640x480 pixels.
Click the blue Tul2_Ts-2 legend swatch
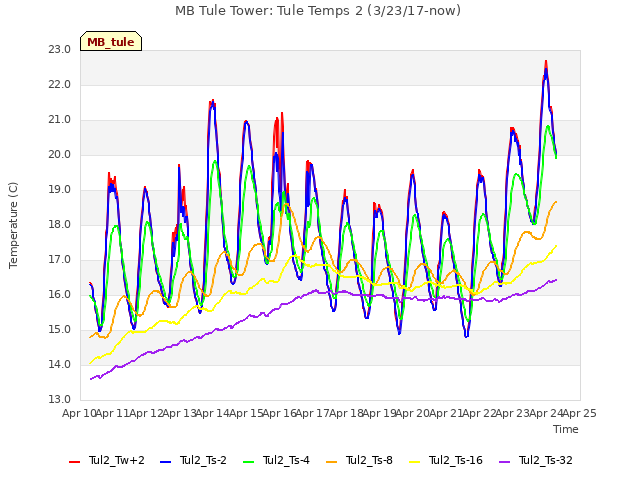(165, 462)
